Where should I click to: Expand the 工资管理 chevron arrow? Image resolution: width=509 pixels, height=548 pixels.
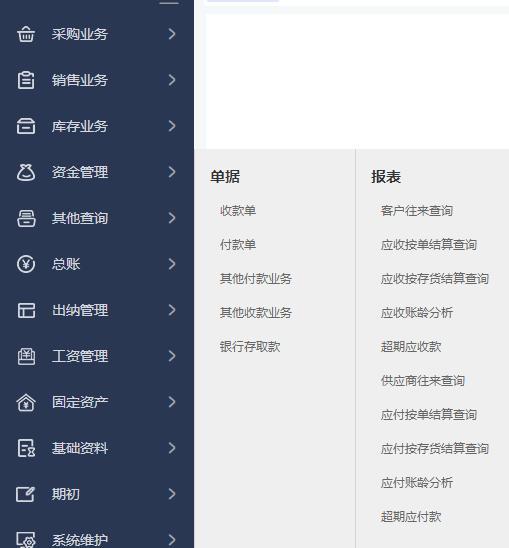tap(172, 356)
